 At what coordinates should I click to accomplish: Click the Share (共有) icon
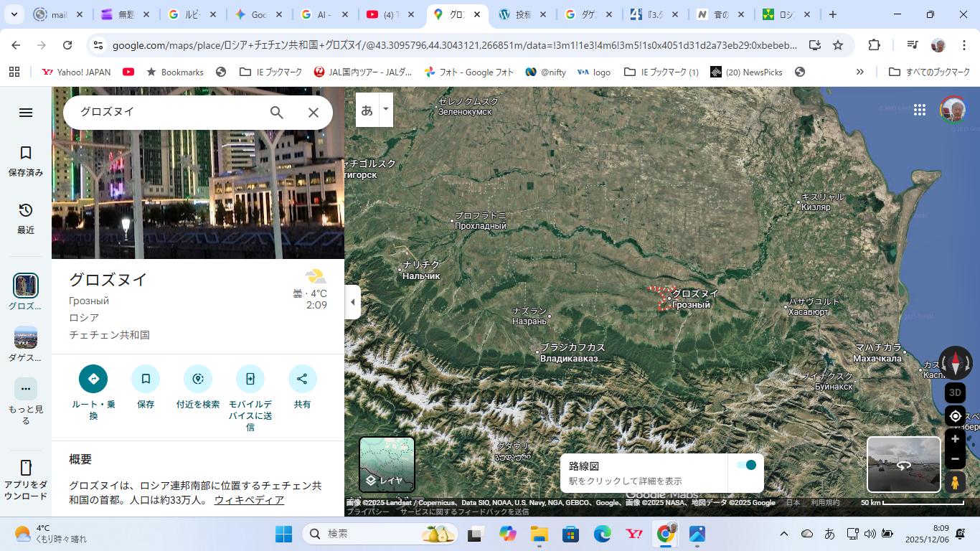click(302, 379)
